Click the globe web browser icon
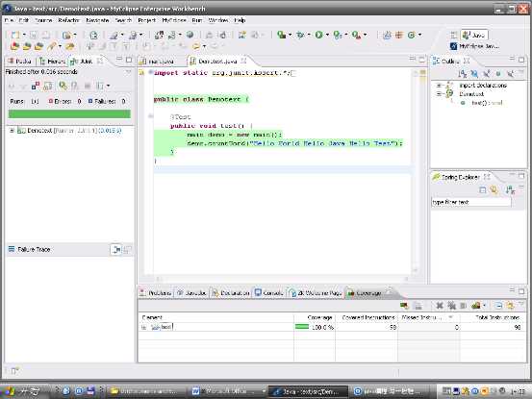Screen dimensions: 532x399 190,35
